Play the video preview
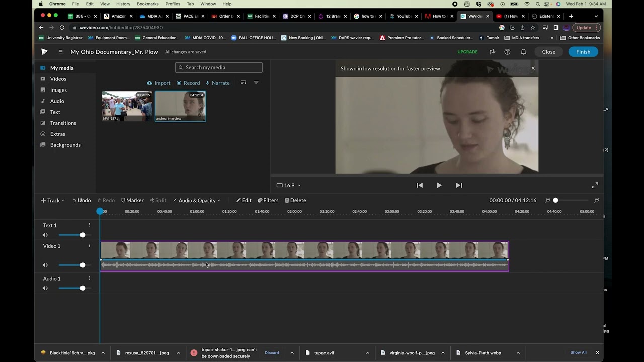This screenshot has width=644, height=362. [x=439, y=185]
